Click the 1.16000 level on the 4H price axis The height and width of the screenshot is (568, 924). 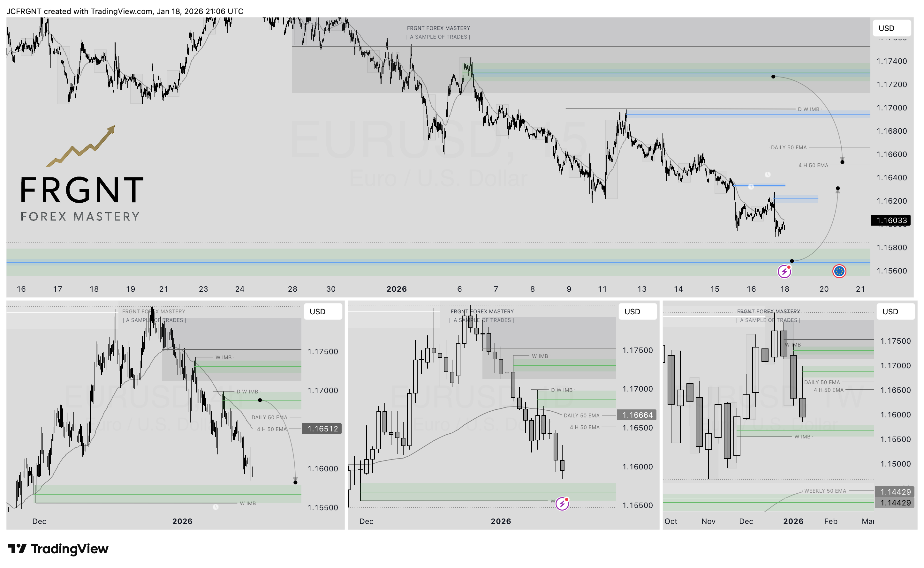(322, 468)
